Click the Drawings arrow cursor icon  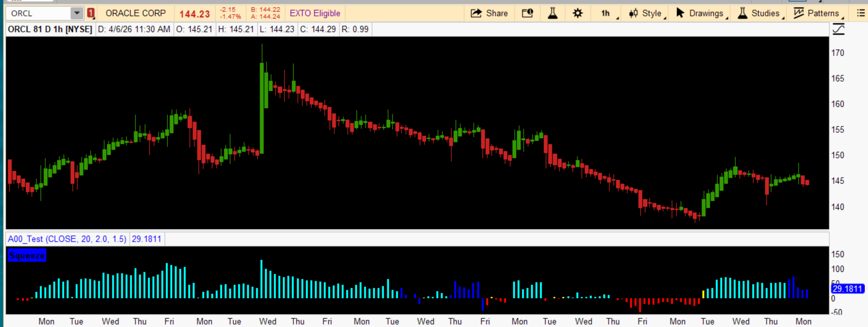click(680, 13)
